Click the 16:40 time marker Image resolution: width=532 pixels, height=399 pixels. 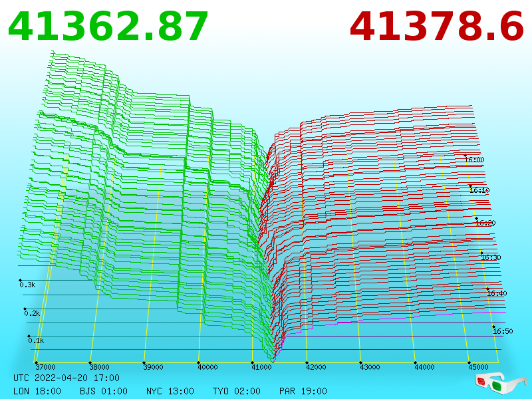[497, 293]
